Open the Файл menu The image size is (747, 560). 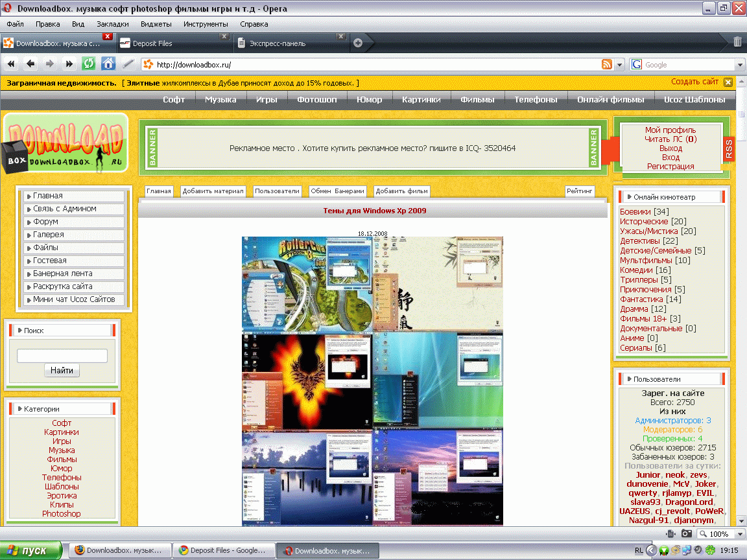point(16,24)
